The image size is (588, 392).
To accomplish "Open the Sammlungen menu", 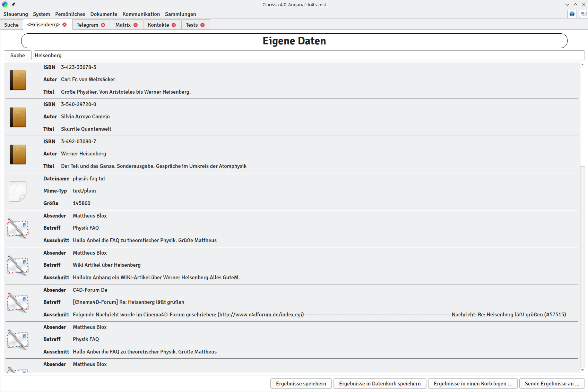I will (181, 14).
